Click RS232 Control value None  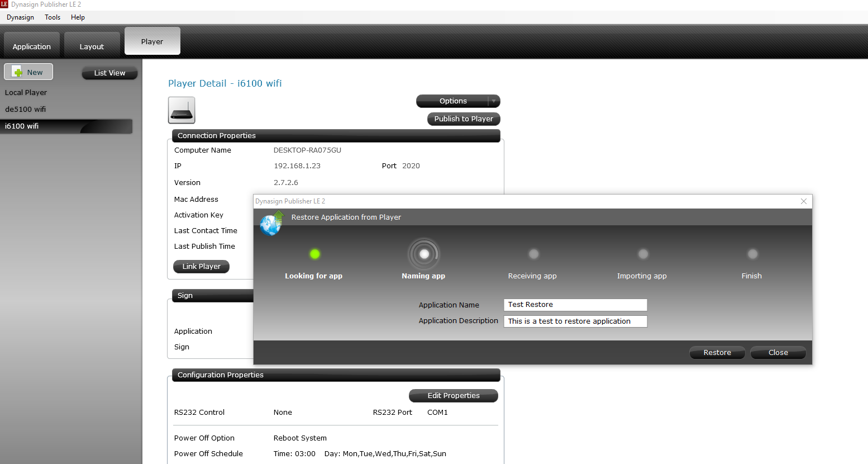[x=283, y=413]
